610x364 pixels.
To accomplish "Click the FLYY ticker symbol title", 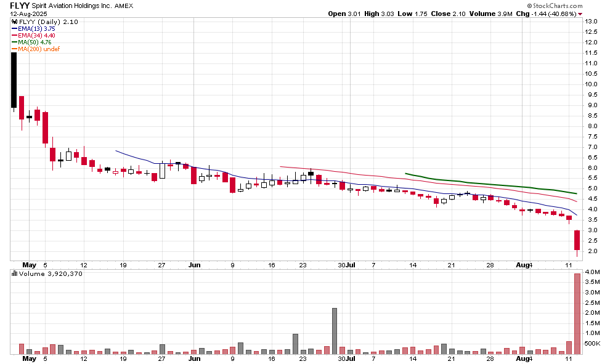I will (x=20, y=6).
